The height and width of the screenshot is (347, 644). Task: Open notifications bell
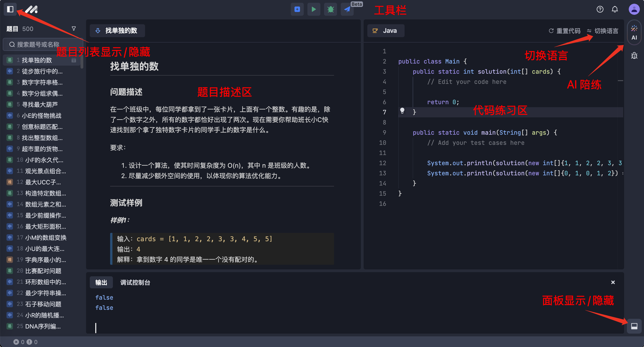614,9
